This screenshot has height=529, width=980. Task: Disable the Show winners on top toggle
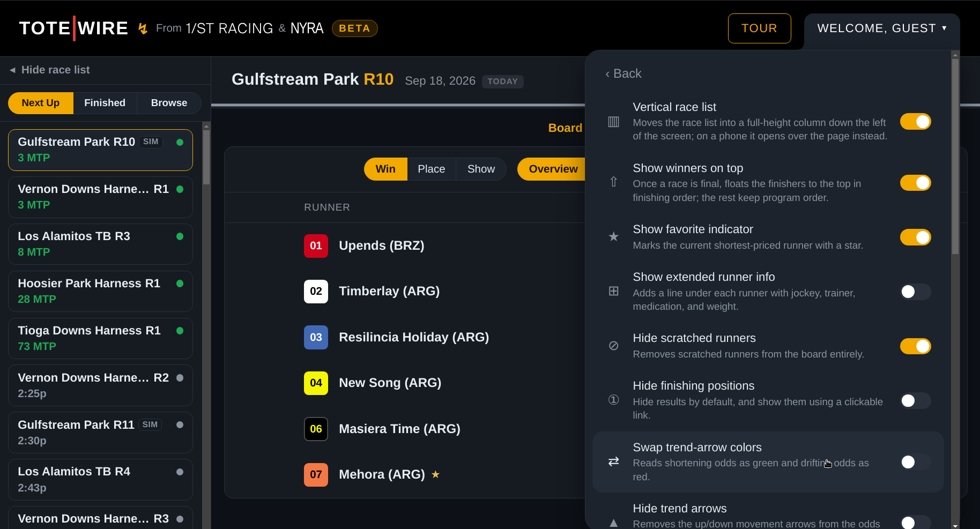tap(915, 183)
